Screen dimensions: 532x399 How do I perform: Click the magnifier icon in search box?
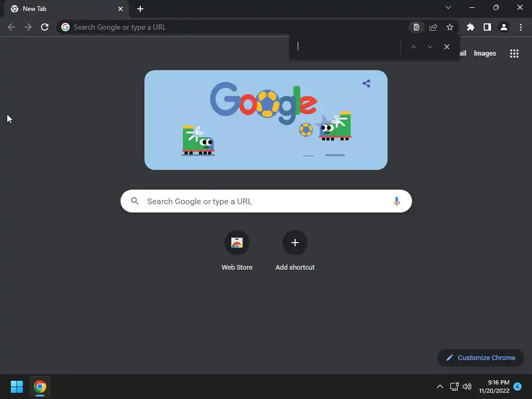pos(135,201)
